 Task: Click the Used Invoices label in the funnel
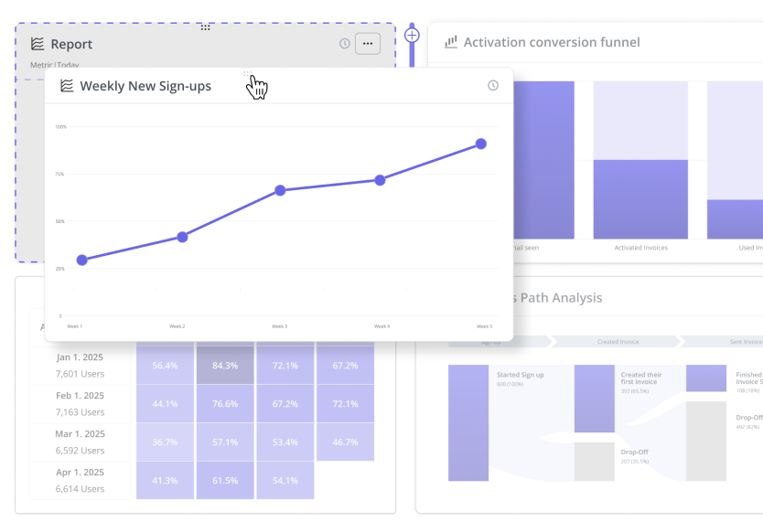coord(752,245)
